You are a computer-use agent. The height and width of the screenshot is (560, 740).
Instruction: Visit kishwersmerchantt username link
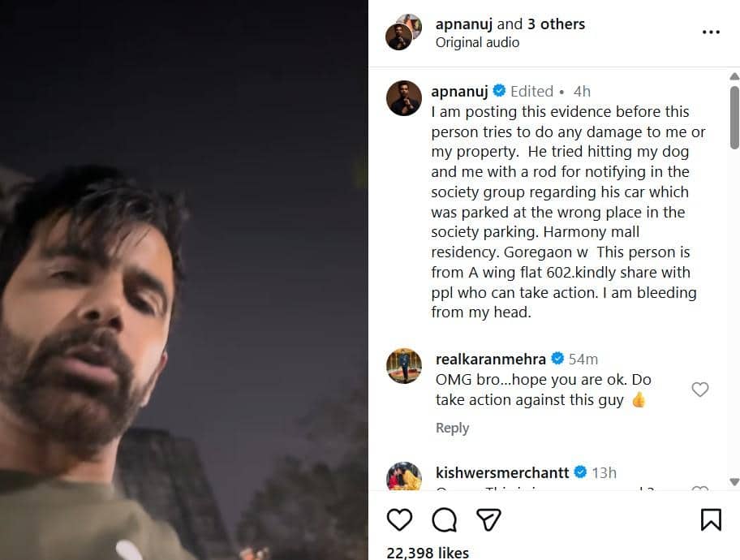(x=504, y=472)
